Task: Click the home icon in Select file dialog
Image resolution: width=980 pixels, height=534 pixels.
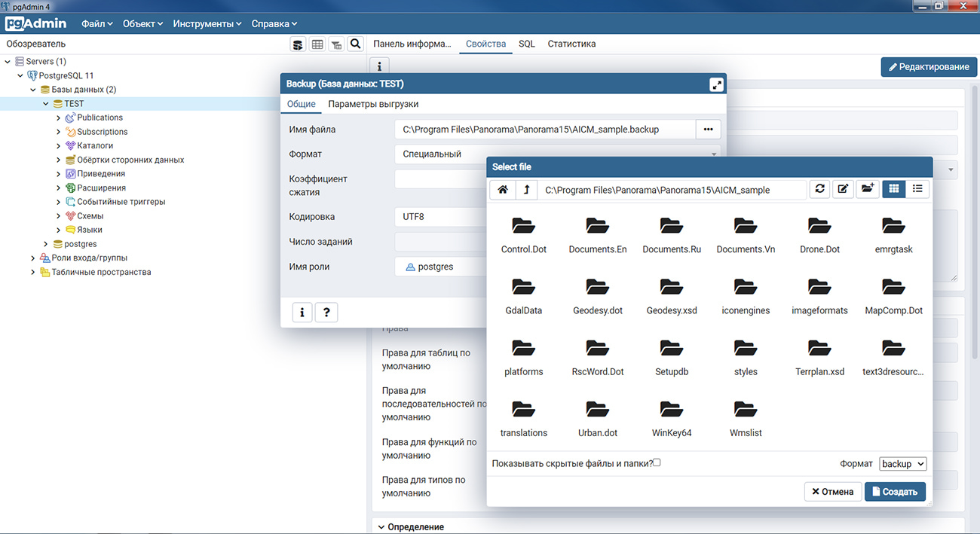Action: click(503, 189)
